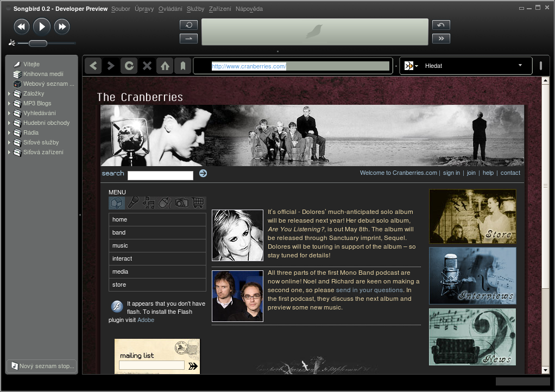Screen dimensions: 555x392
Task: Open the Soubor menu
Action: click(x=121, y=9)
